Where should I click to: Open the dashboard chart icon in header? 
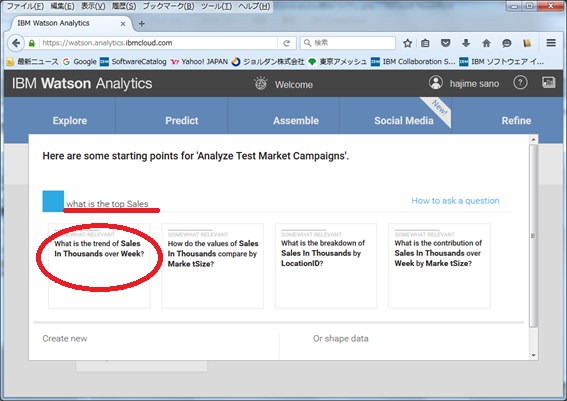point(549,82)
